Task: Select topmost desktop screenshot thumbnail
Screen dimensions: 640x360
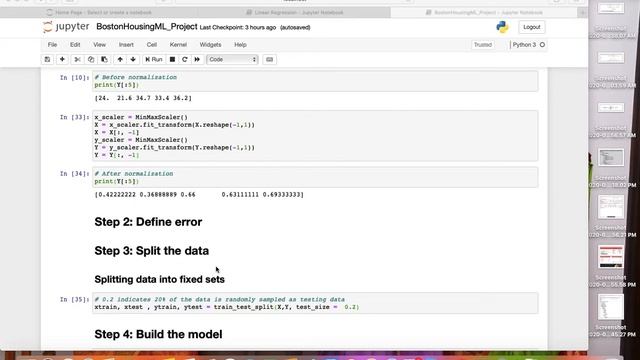Action: tap(611, 9)
